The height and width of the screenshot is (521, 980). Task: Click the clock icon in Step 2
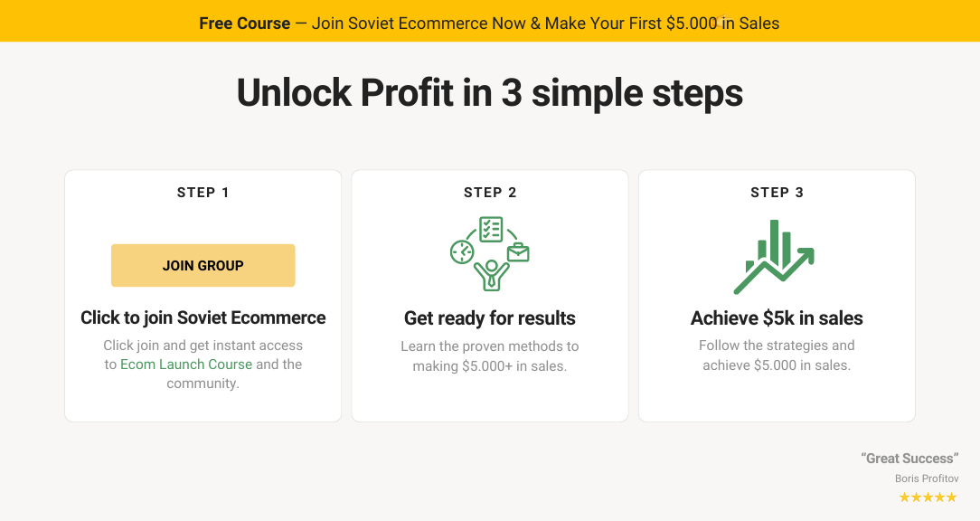pos(462,251)
